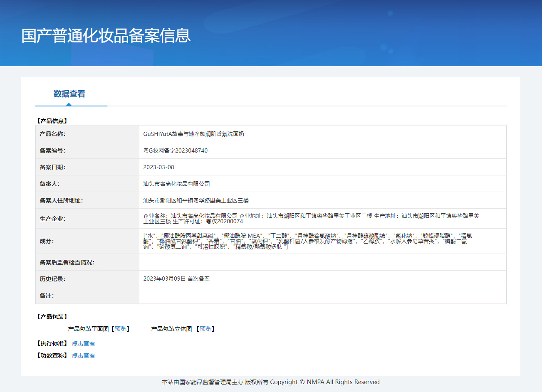Click the NMPA copyright footer text
The image size is (542, 392).
270,382
